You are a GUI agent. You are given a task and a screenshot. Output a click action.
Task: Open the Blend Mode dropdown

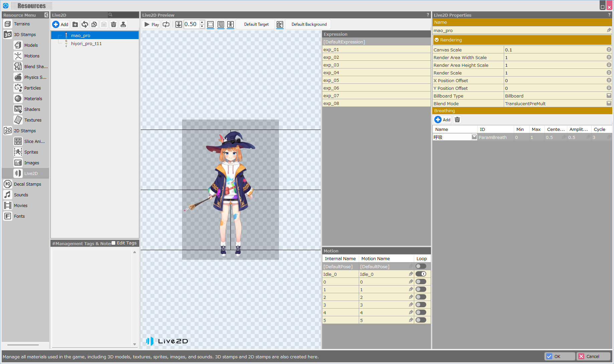click(x=609, y=104)
